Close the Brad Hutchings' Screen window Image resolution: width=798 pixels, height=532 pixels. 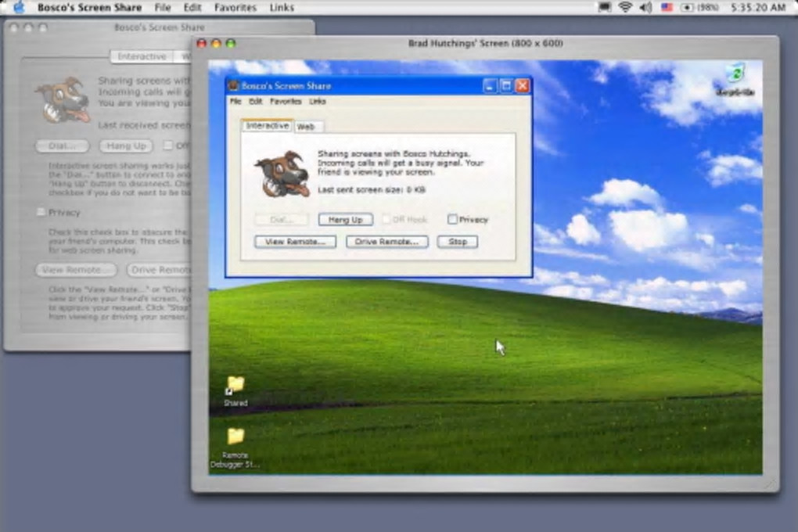click(202, 43)
